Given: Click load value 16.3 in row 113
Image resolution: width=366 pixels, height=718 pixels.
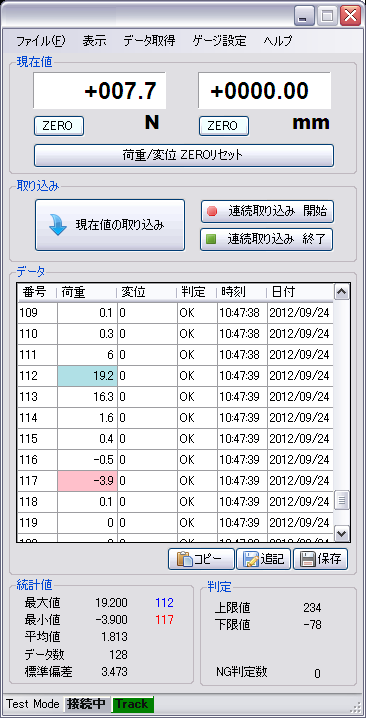Looking at the screenshot, I should click(x=87, y=397).
